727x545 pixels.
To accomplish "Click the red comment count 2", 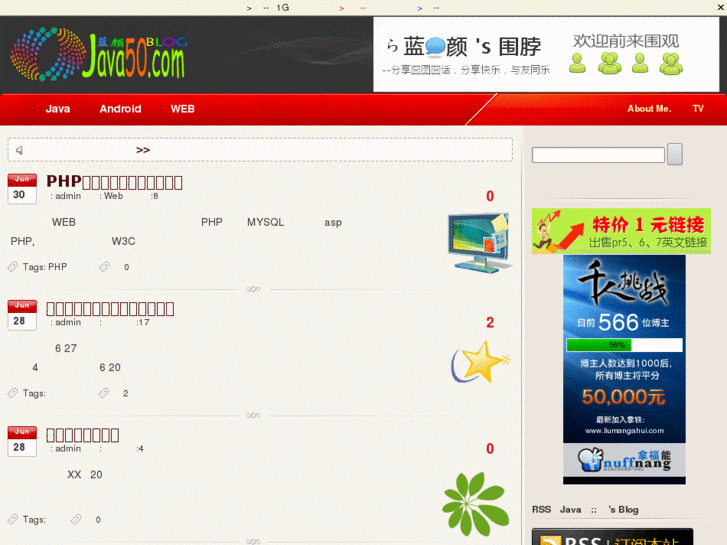I will pos(490,322).
